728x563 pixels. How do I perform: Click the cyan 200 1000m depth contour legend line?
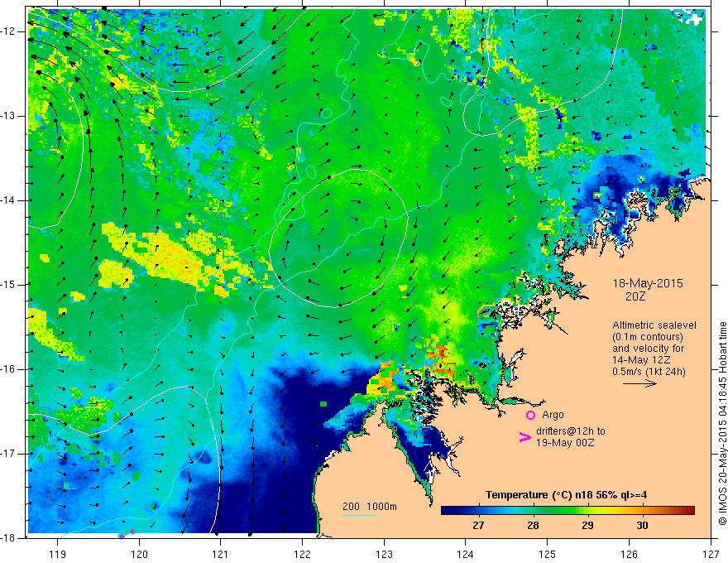[359, 515]
